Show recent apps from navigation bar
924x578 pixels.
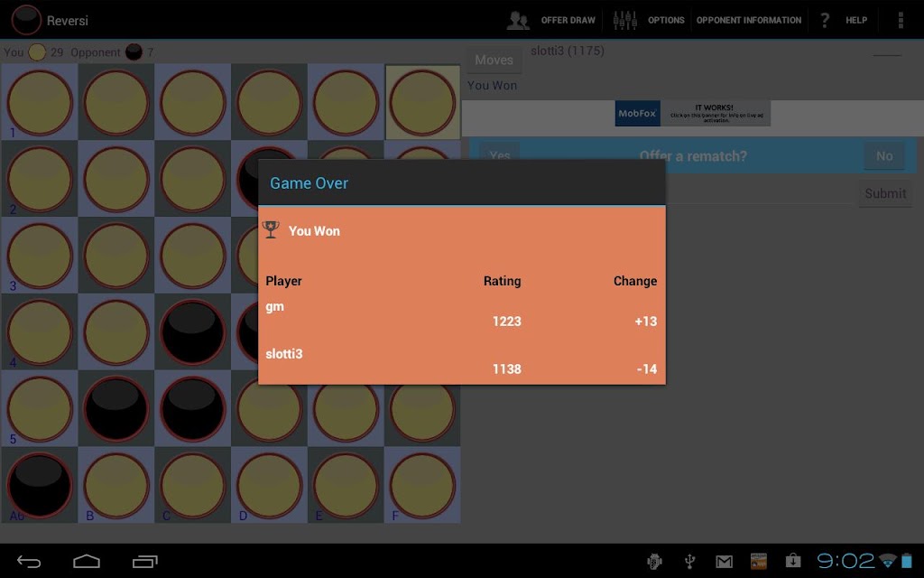pyautogui.click(x=145, y=562)
